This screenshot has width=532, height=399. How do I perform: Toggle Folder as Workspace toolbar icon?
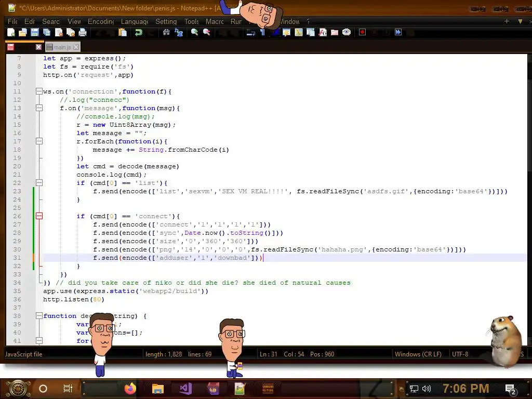point(335,32)
